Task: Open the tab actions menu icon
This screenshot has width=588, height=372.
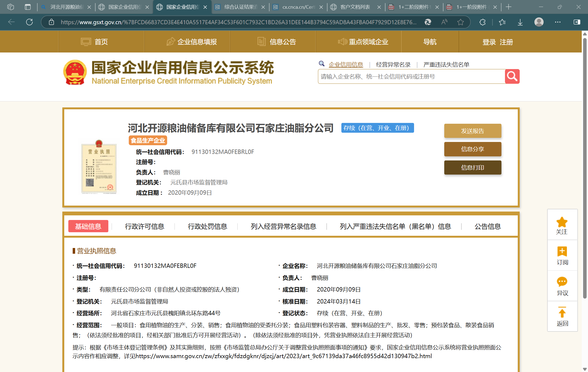Action: pos(28,7)
